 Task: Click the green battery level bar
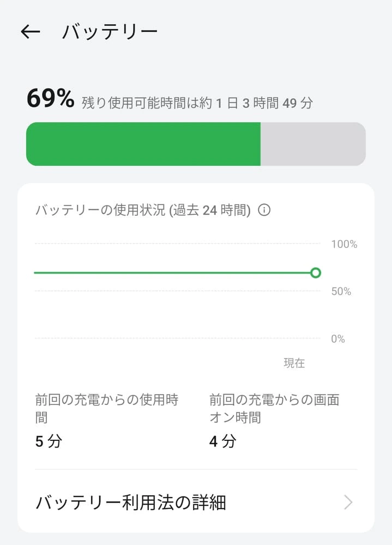(143, 144)
